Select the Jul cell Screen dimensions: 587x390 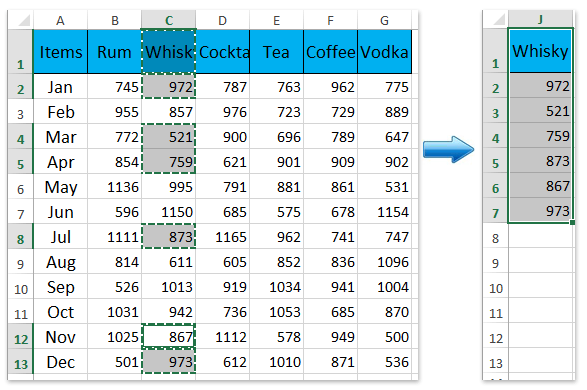pyautogui.click(x=60, y=237)
